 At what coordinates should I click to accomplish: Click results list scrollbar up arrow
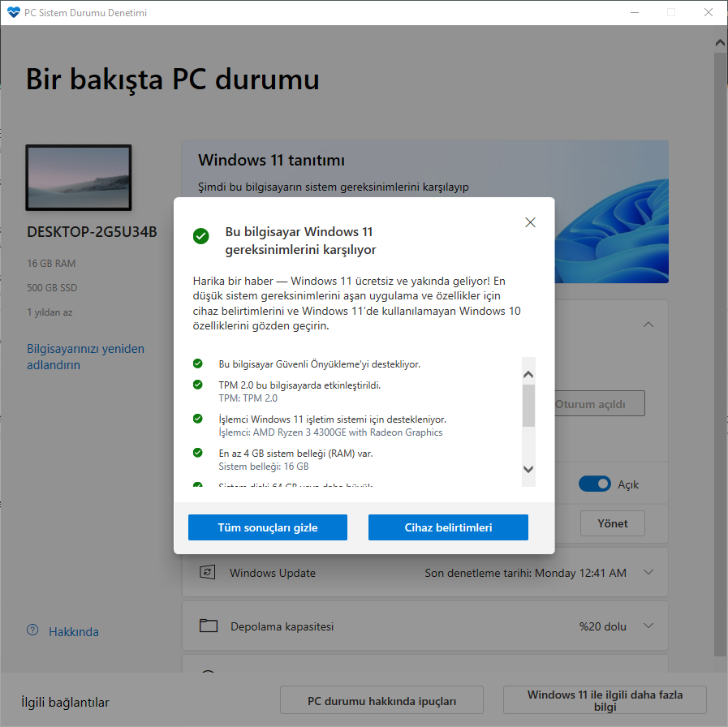click(x=528, y=375)
